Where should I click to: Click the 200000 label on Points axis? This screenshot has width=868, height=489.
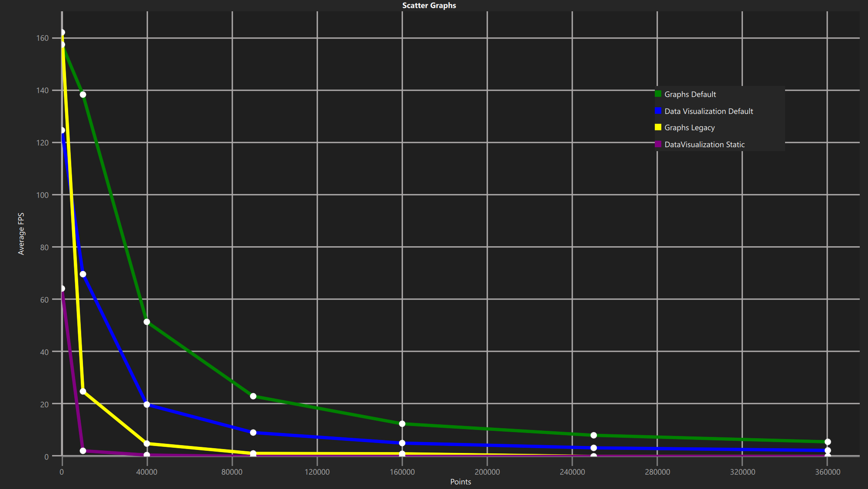[x=487, y=472]
